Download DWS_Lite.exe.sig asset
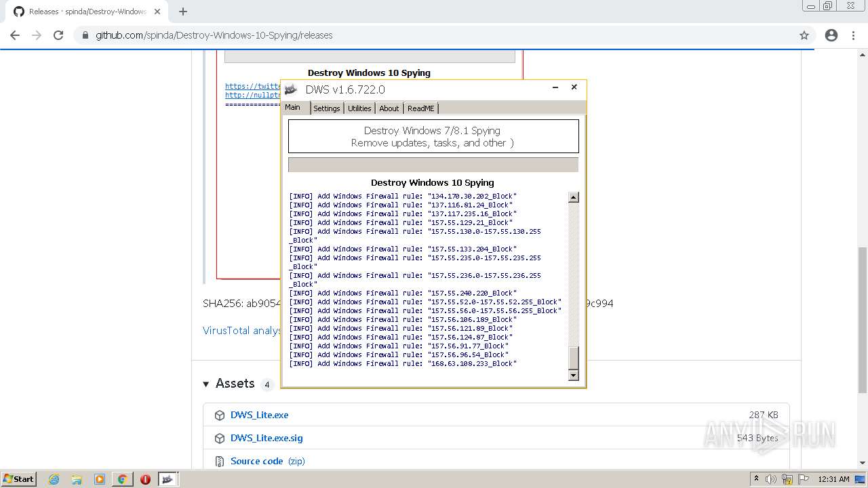 [x=267, y=438]
